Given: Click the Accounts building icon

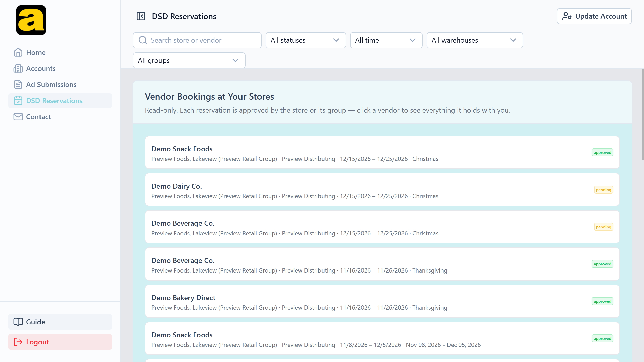Looking at the screenshot, I should (x=18, y=68).
